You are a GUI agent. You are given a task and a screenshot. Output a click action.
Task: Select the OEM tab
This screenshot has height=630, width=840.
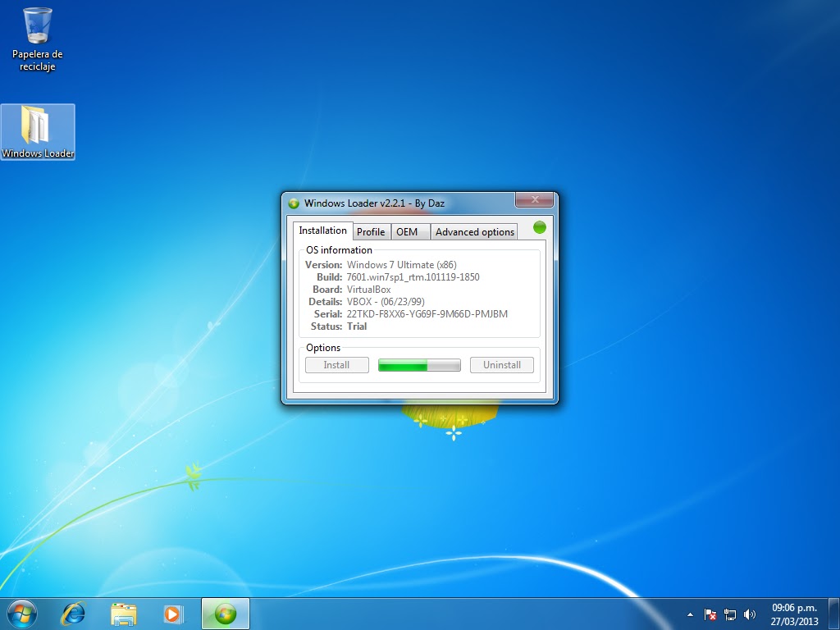click(409, 231)
